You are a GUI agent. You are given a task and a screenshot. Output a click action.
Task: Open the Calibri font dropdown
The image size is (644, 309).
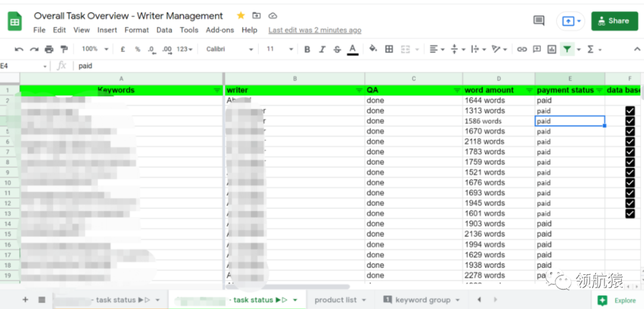[230, 49]
